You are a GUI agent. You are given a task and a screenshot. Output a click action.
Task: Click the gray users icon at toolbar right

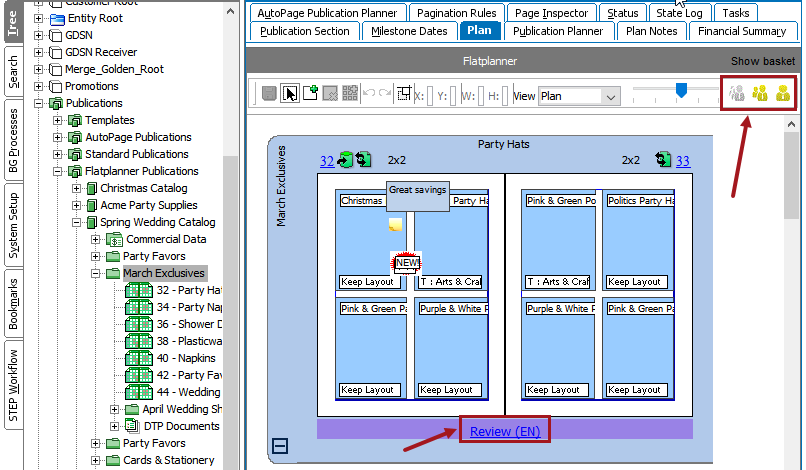point(737,94)
